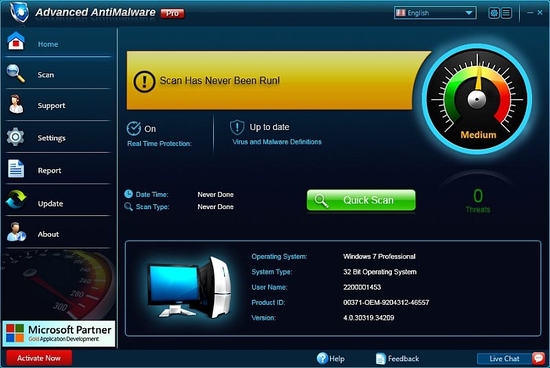Screen dimensions: 550x368
Task: Click the Home house icon in the sidebar
Action: [16, 41]
